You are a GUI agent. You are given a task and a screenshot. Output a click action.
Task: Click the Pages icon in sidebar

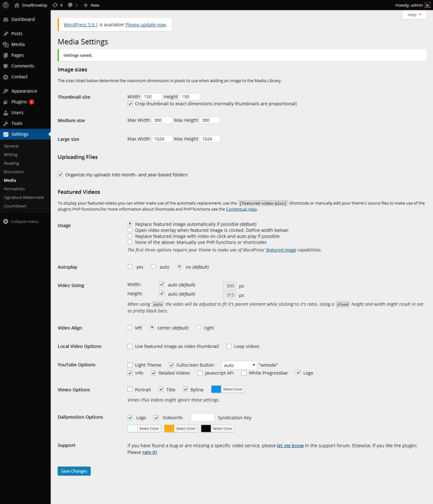coord(5,55)
